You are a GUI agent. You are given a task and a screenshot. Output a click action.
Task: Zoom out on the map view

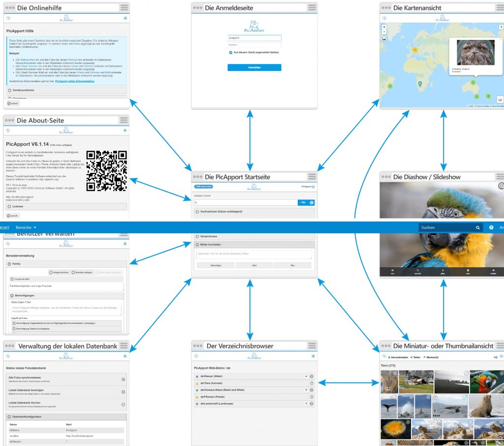(384, 32)
